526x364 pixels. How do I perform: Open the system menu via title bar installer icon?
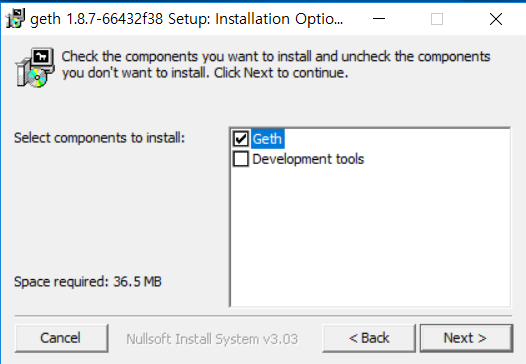click(15, 18)
